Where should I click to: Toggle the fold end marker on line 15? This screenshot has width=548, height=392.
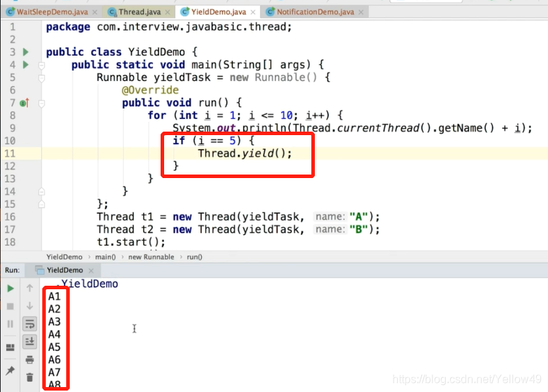[42, 204]
